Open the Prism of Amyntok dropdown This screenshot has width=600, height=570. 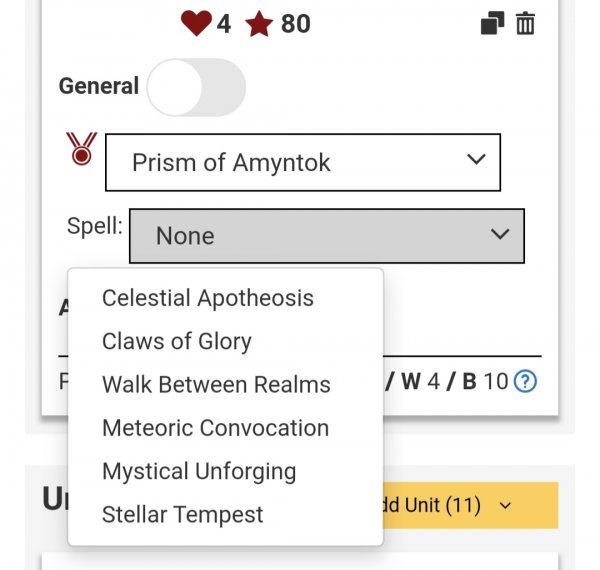click(x=302, y=162)
